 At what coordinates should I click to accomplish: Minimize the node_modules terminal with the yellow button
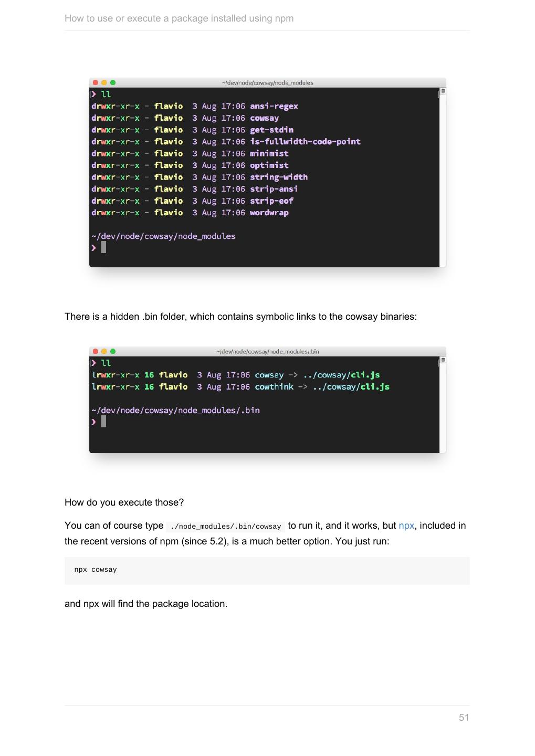(104, 82)
